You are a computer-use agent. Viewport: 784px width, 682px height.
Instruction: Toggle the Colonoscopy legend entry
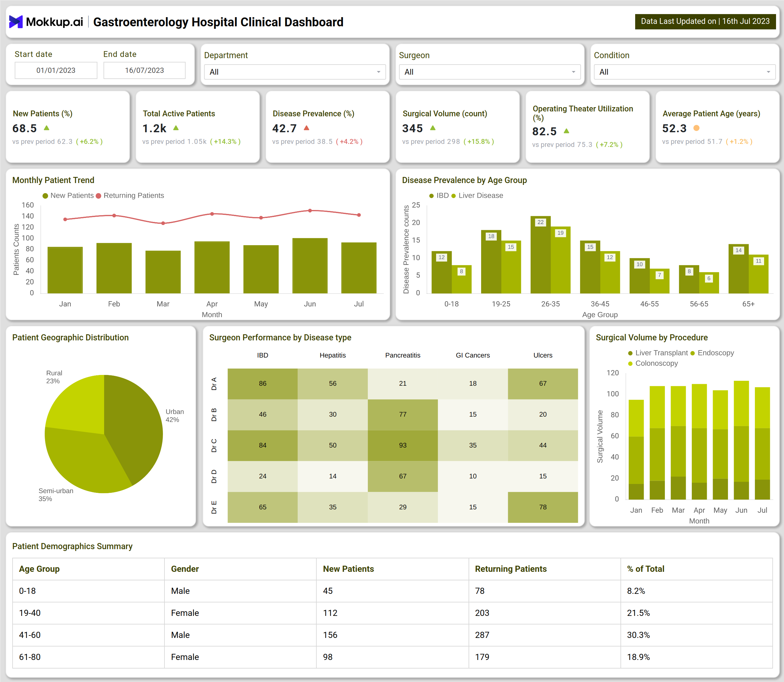[x=653, y=363]
